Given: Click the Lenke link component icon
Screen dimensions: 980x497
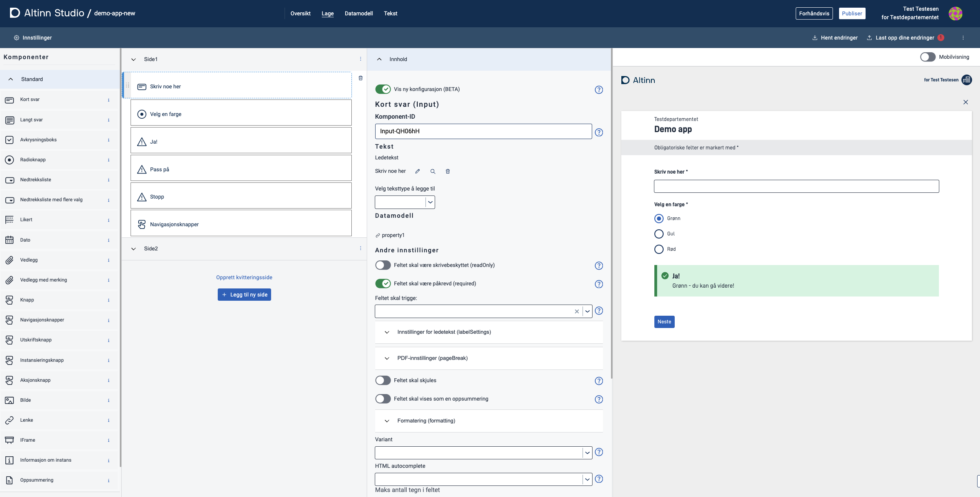Looking at the screenshot, I should point(10,420).
